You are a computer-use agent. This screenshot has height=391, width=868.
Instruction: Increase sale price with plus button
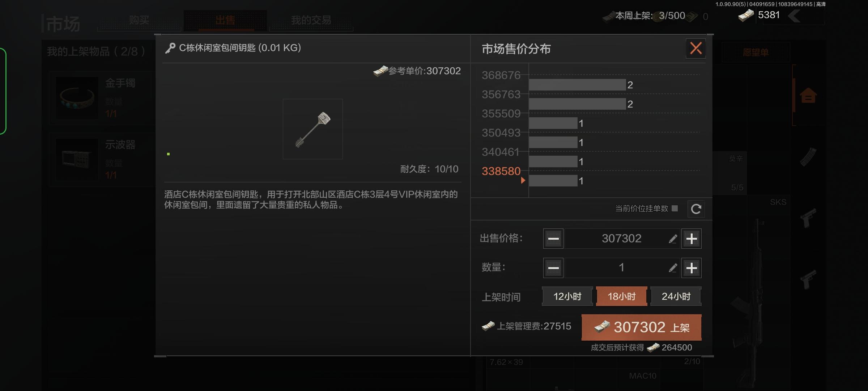[x=692, y=239]
